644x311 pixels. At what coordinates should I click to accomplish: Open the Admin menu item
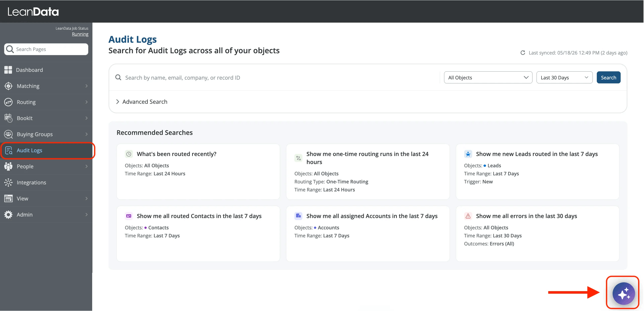(x=46, y=215)
